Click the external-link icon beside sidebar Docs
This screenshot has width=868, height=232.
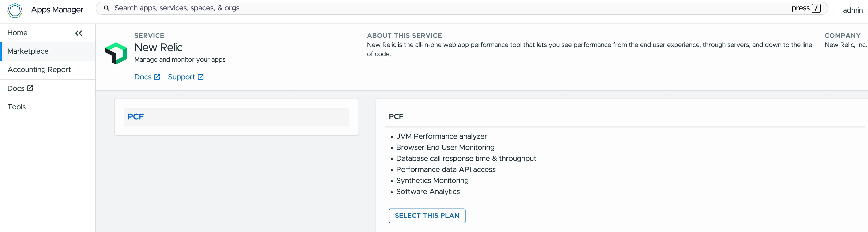[30, 88]
